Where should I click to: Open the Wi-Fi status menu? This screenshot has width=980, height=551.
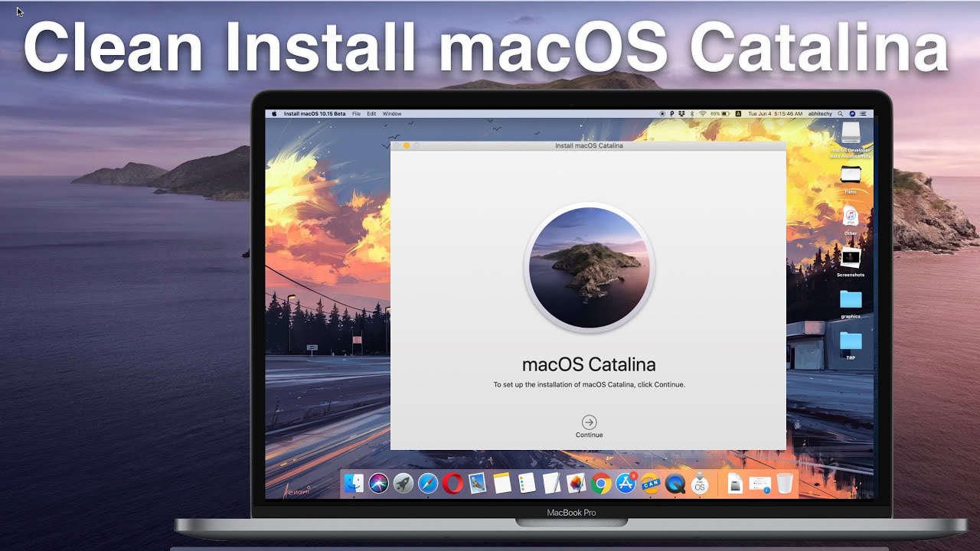pos(703,113)
